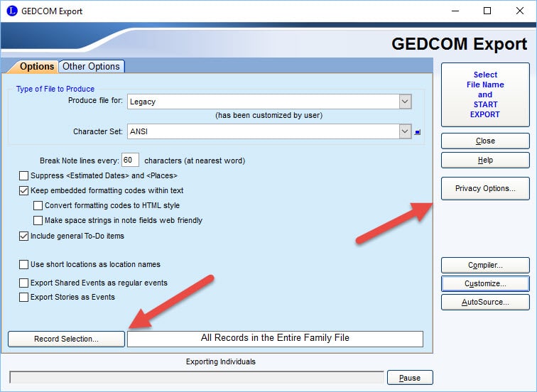Click the small blue icon beside Character Set

coord(418,132)
